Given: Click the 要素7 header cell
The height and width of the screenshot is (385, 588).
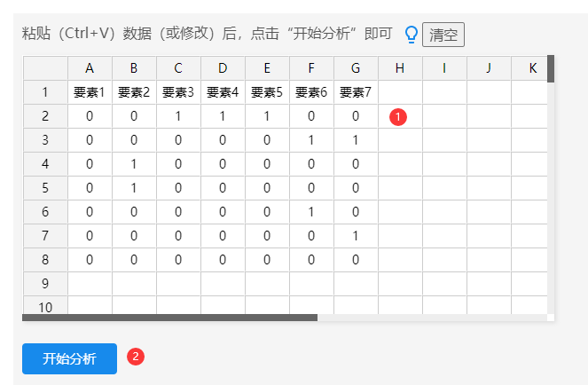Looking at the screenshot, I should 356,92.
